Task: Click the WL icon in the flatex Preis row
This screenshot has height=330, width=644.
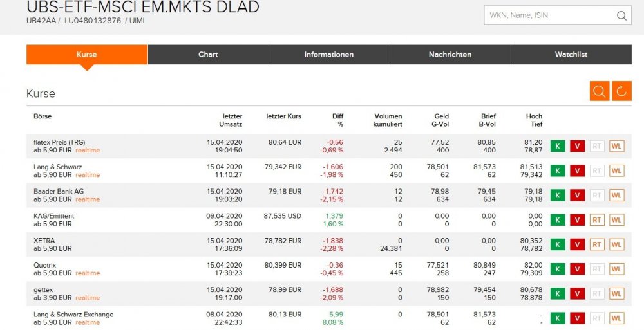Action: (617, 146)
